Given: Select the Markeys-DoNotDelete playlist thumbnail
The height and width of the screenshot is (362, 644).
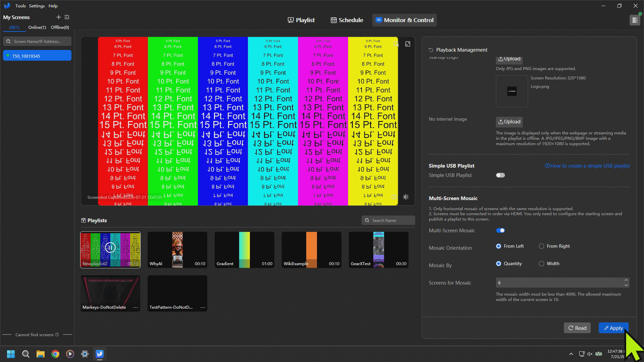Looking at the screenshot, I should tap(110, 293).
